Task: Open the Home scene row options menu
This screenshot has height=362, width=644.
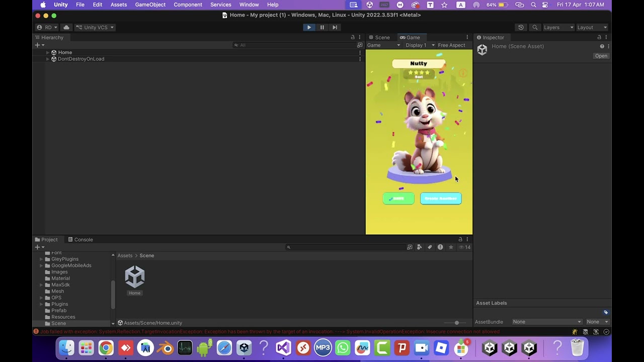Action: [359, 52]
